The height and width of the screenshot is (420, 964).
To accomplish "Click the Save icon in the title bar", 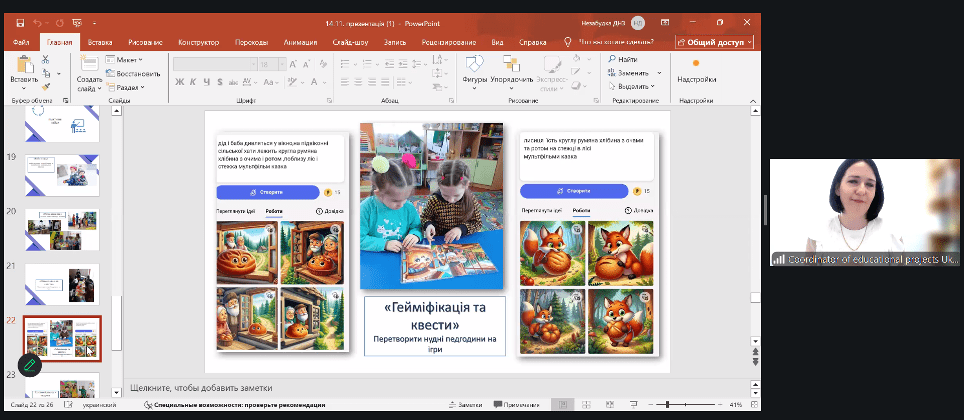I will (21, 22).
